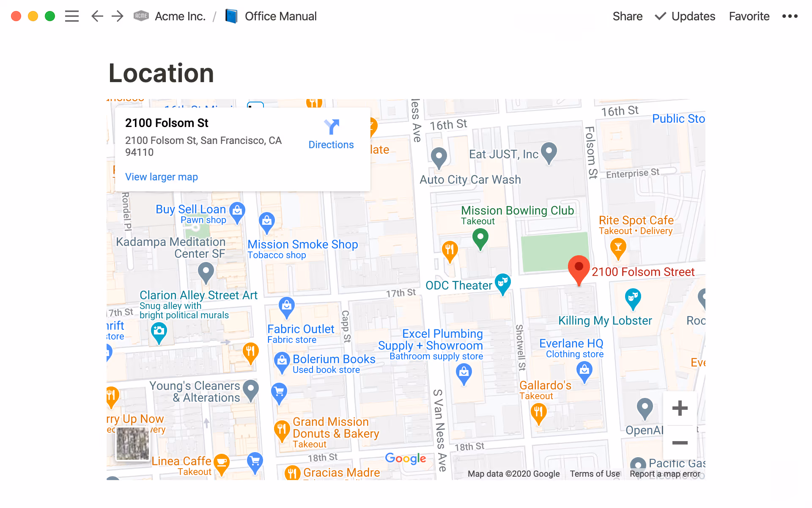Zoom in on the map
Image resolution: width=812 pixels, height=508 pixels.
tap(680, 408)
